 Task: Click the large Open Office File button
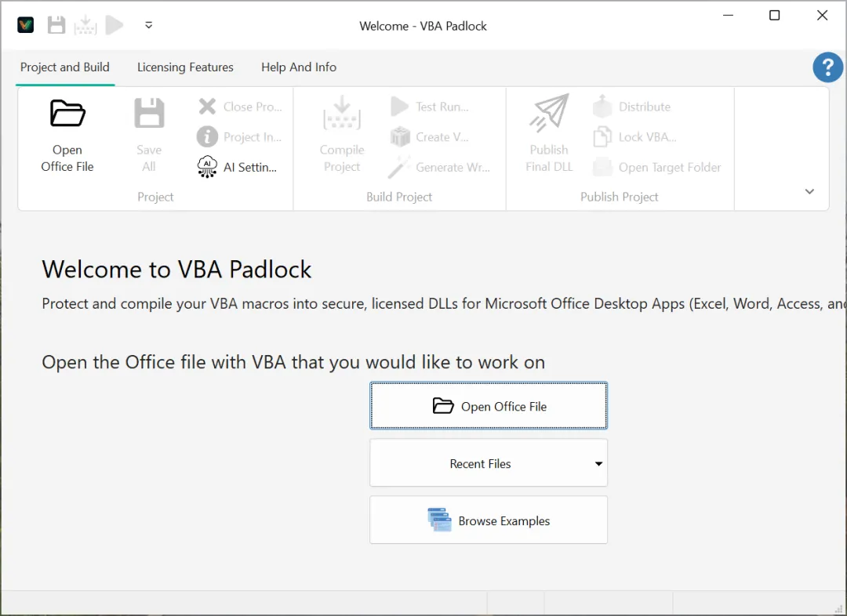coord(488,406)
